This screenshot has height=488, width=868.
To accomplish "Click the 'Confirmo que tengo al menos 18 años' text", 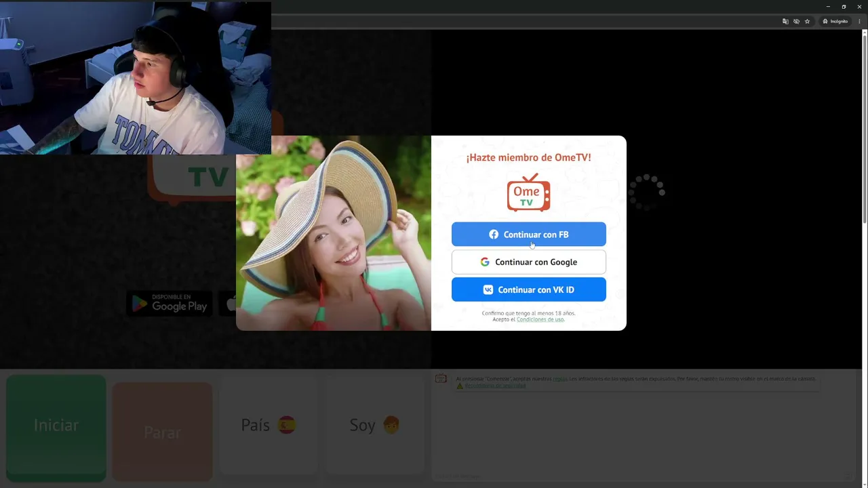I will pyautogui.click(x=528, y=313).
